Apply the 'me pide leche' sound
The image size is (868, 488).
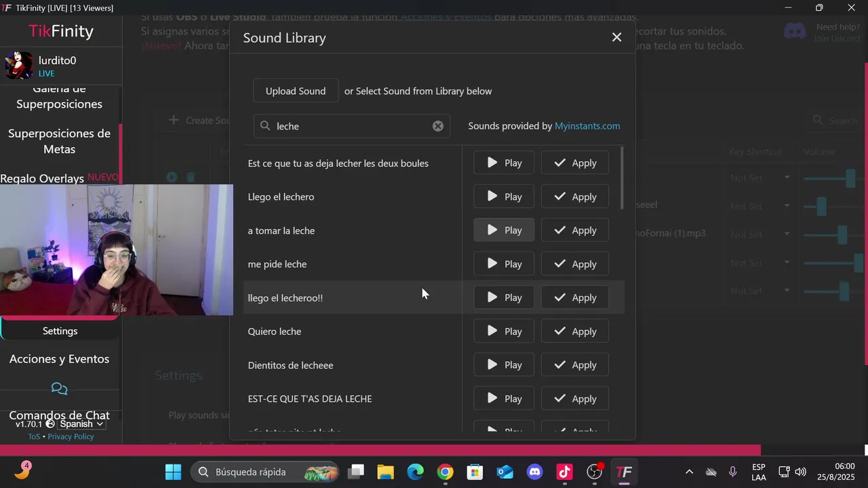click(x=575, y=264)
